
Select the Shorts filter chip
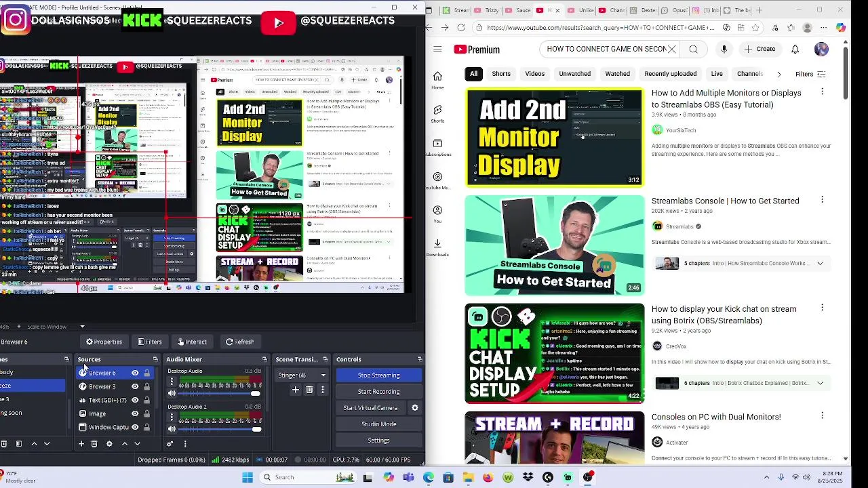(501, 74)
